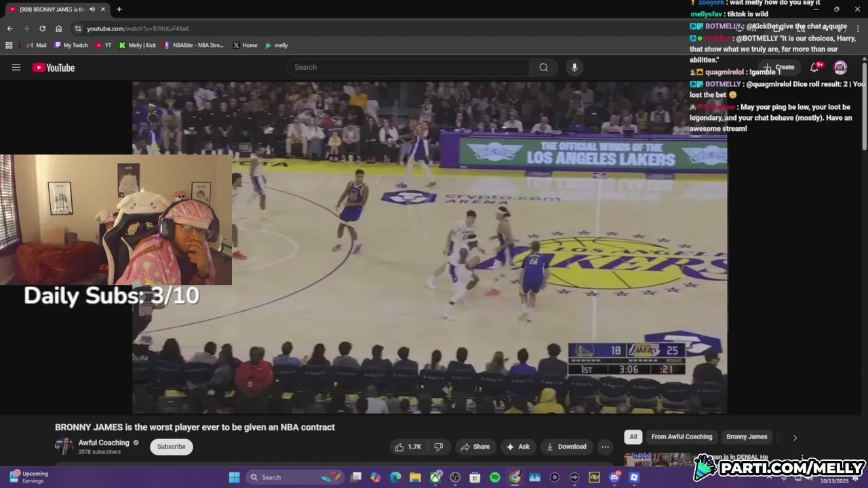
Task: Open Task View on the taskbar
Action: click(x=355, y=477)
